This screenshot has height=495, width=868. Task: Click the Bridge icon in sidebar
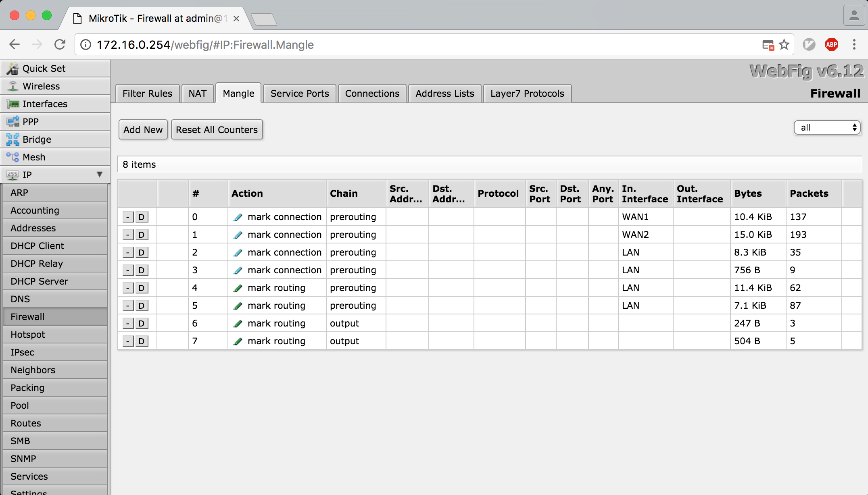(x=13, y=139)
